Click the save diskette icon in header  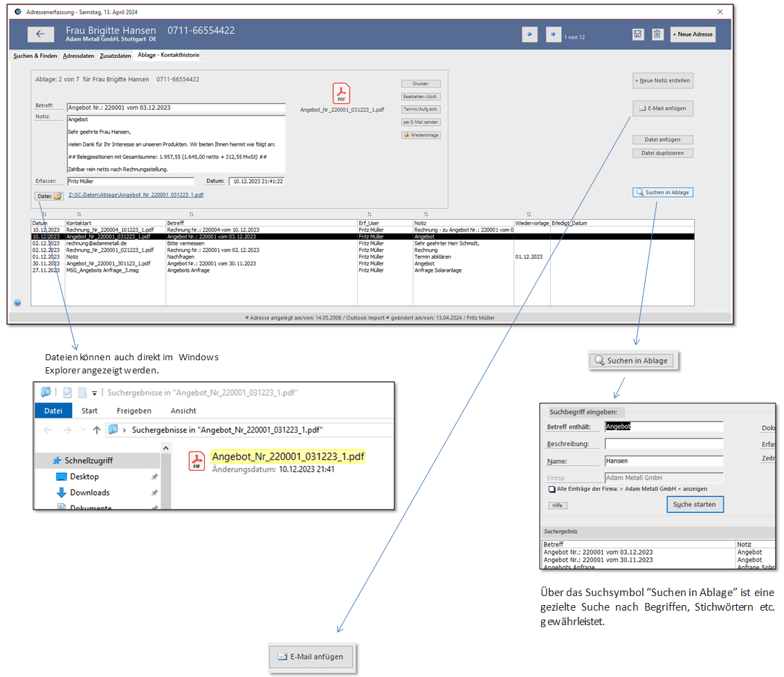pyautogui.click(x=637, y=35)
